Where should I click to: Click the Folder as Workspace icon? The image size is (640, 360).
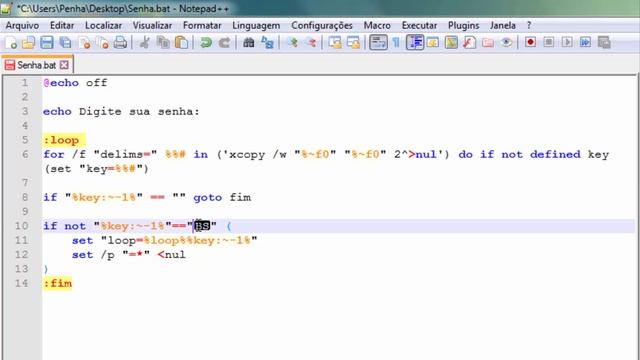(x=488, y=42)
